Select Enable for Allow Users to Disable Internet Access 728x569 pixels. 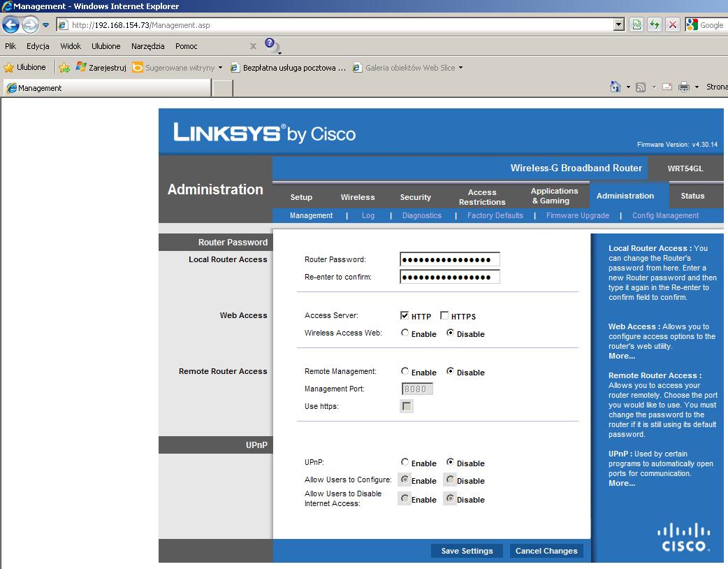pos(405,499)
